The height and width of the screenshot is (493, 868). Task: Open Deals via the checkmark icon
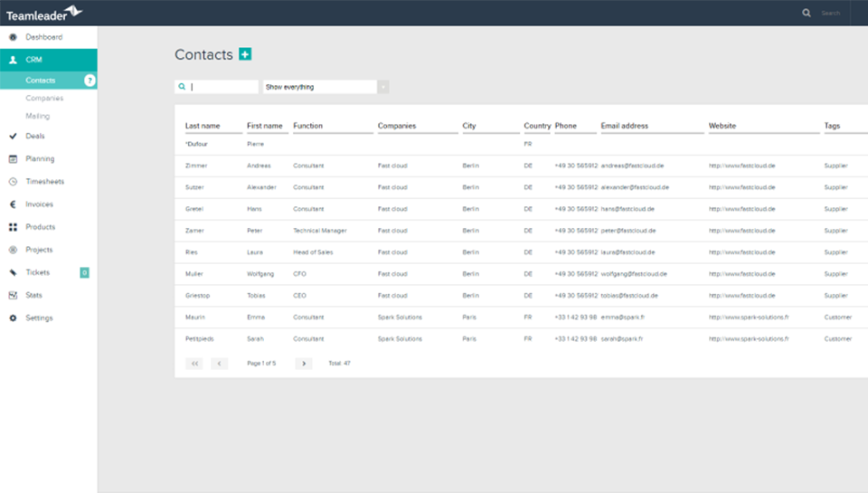(x=13, y=137)
